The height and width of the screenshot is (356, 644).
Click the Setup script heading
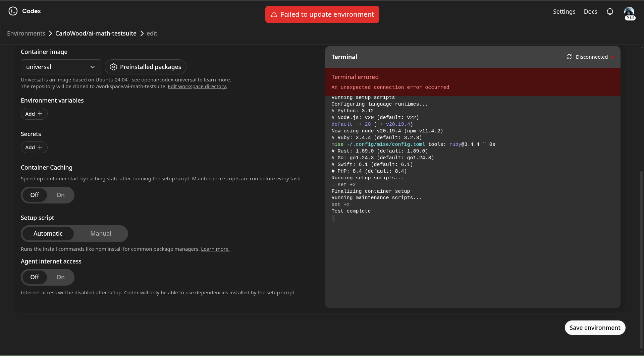coord(37,218)
